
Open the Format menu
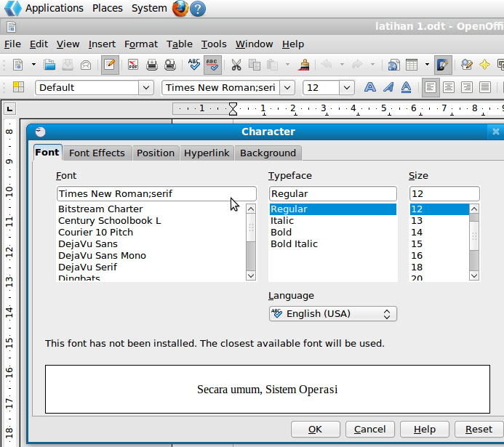[141, 44]
